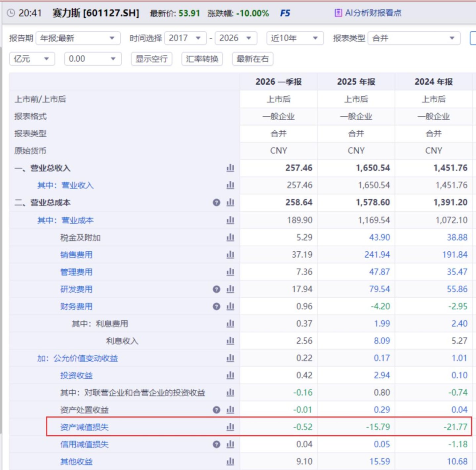Open chart icon for 投资收益 row

click(230, 375)
